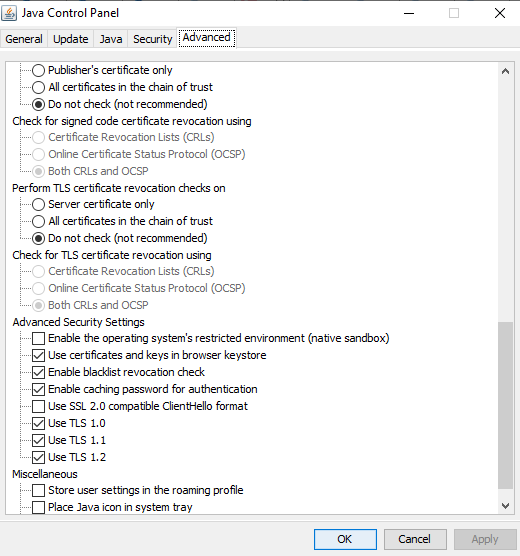Choose All certificates in chain under TLS checks
This screenshot has width=520, height=556.
(x=38, y=221)
